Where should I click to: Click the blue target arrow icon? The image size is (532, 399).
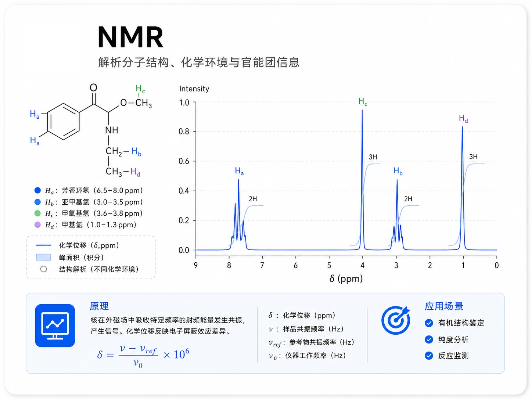coord(396,320)
